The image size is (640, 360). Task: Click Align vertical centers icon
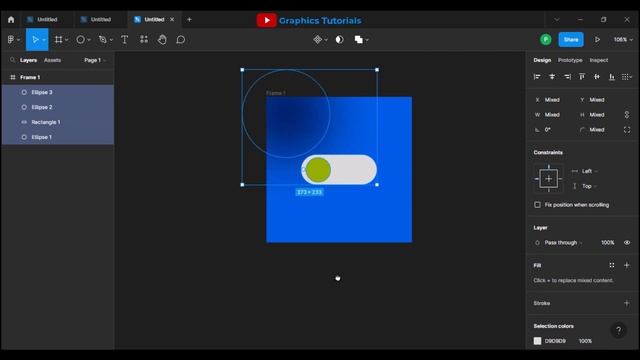[597, 77]
